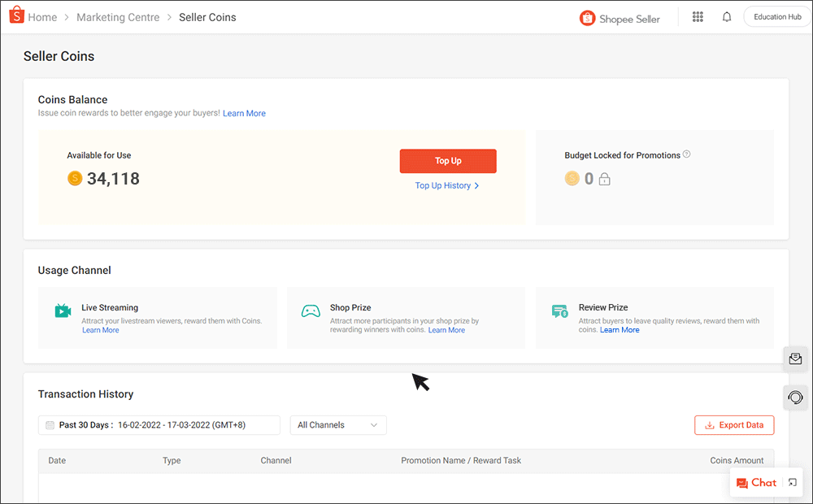Click the Review Prize title

[x=603, y=307]
